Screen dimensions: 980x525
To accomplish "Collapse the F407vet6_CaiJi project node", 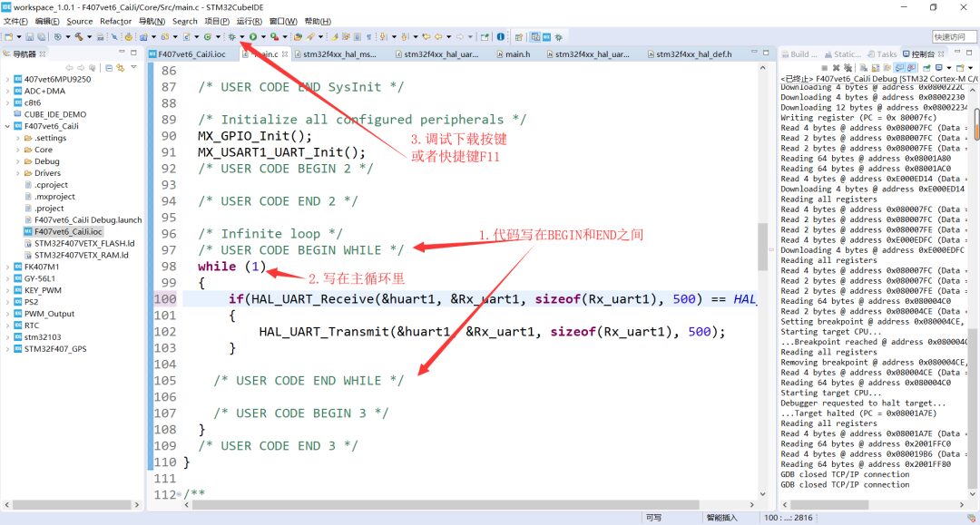I will coord(8,126).
